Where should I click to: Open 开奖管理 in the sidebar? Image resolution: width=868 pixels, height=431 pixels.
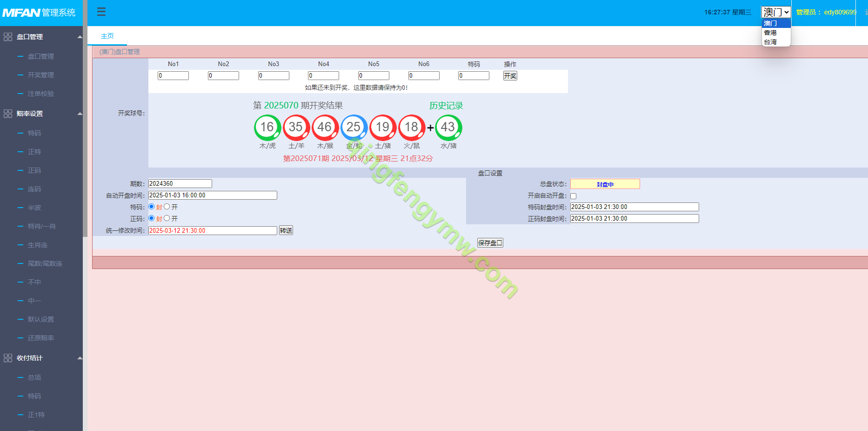[40, 75]
